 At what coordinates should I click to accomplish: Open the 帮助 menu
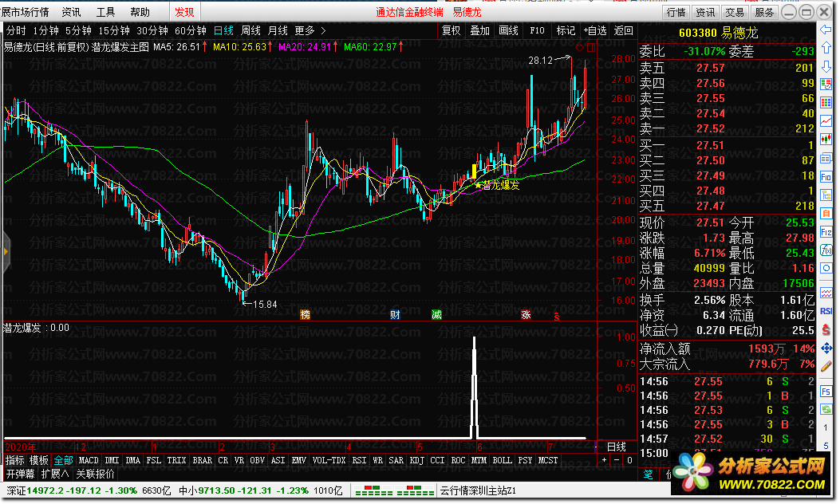[140, 12]
